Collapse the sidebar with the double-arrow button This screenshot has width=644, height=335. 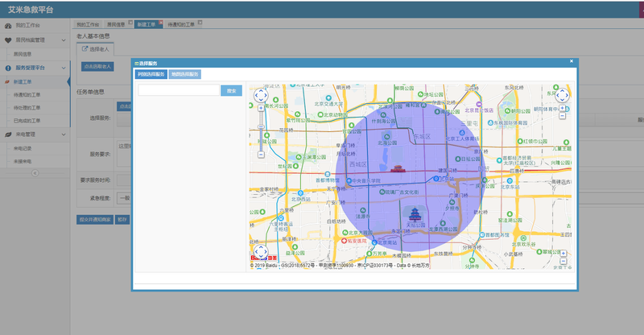click(x=35, y=173)
